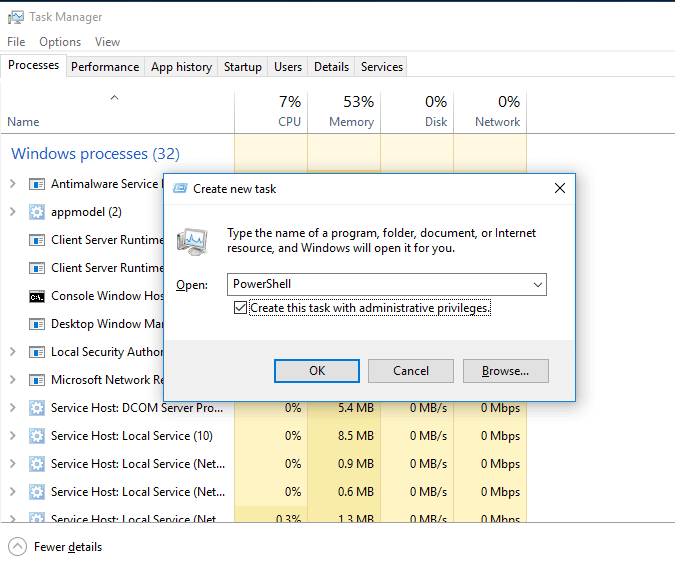The image size is (675, 569).
Task: Click Browse... to pick a program
Action: pos(506,371)
